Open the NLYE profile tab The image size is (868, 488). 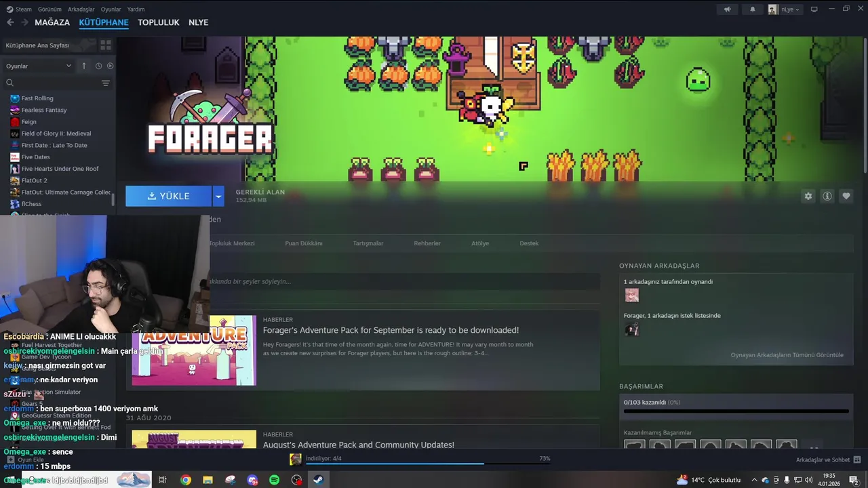[198, 22]
